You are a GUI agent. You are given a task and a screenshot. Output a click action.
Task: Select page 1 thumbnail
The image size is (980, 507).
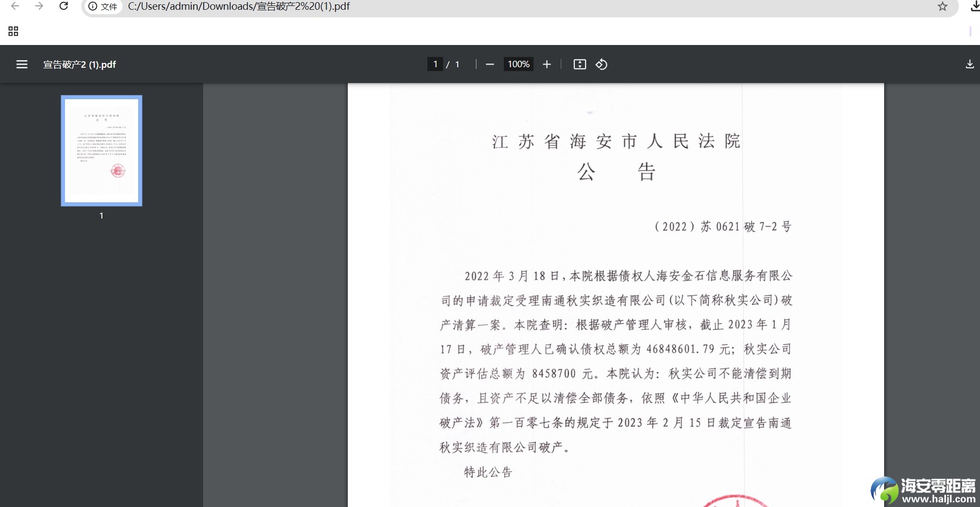click(101, 151)
